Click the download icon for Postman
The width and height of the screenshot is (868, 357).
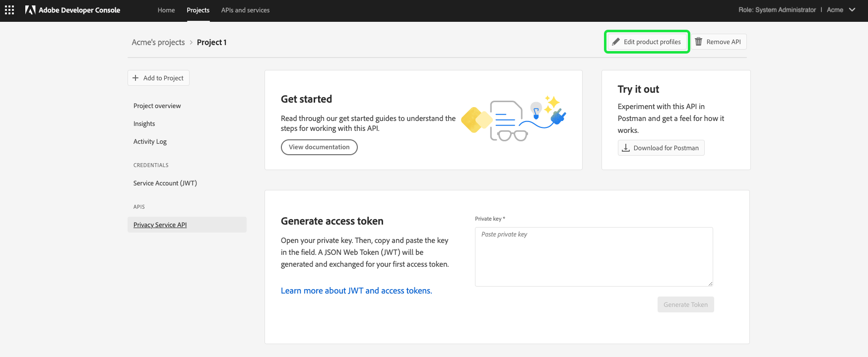[626, 148]
